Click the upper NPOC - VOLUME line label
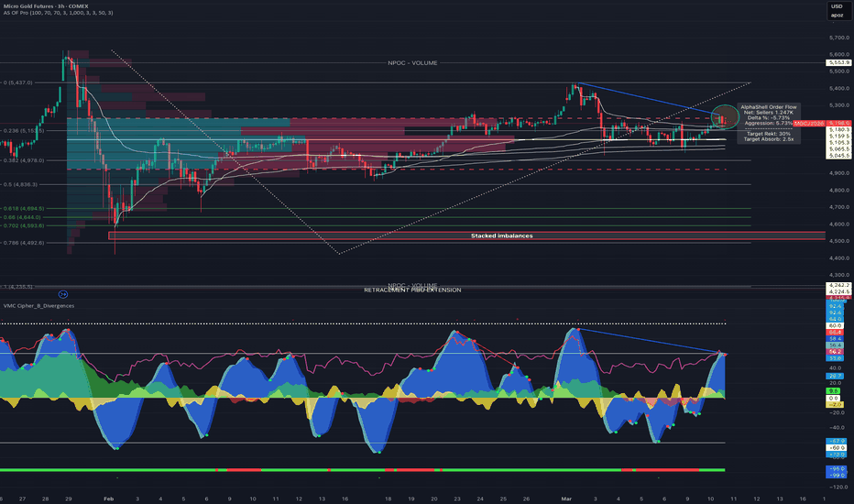 point(412,62)
